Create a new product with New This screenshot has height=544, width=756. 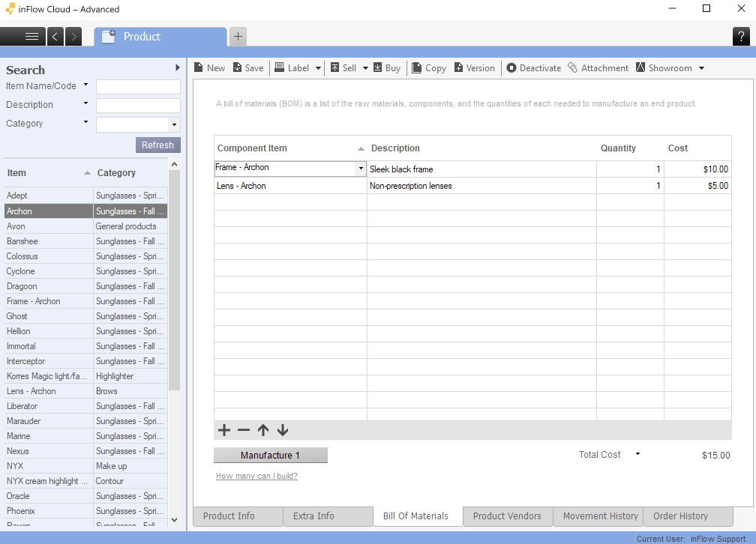[210, 68]
